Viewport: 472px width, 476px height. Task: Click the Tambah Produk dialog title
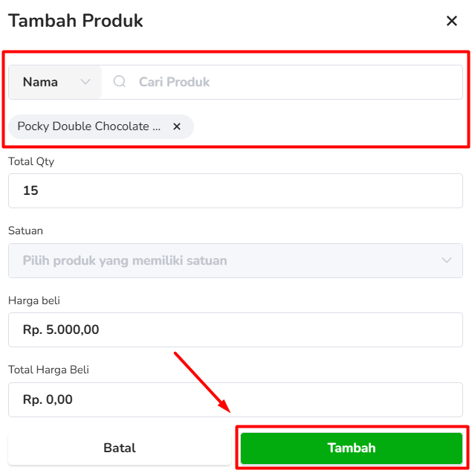[x=76, y=21]
